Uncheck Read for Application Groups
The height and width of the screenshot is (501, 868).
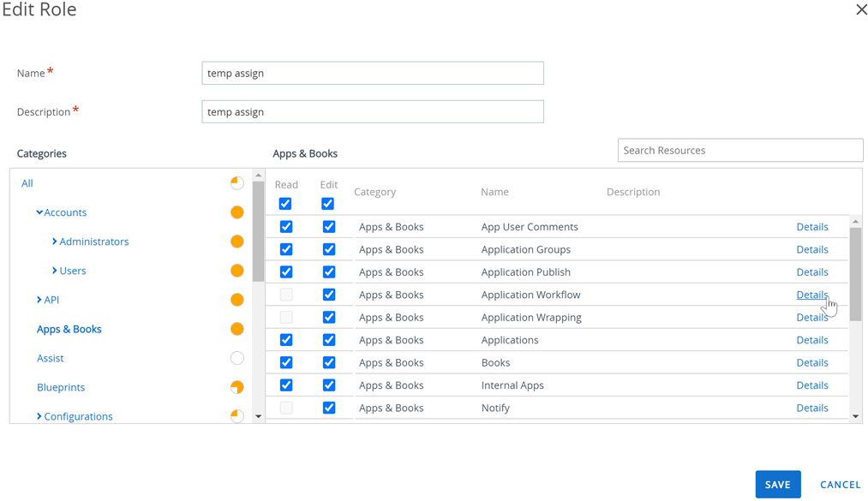[x=286, y=249]
